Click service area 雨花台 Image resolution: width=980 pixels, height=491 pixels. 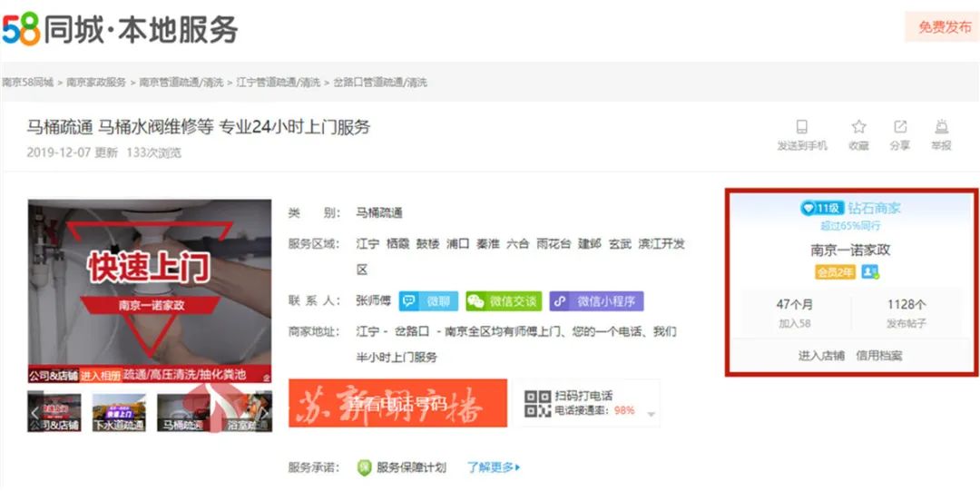554,244
